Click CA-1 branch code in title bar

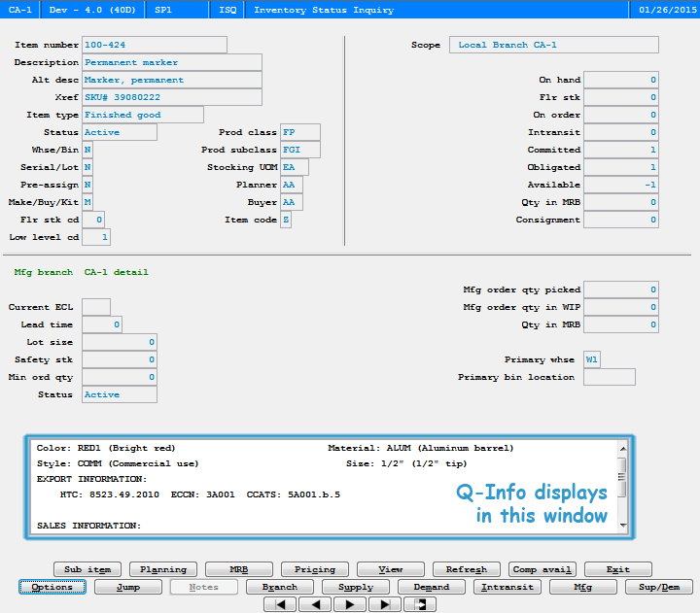20,10
